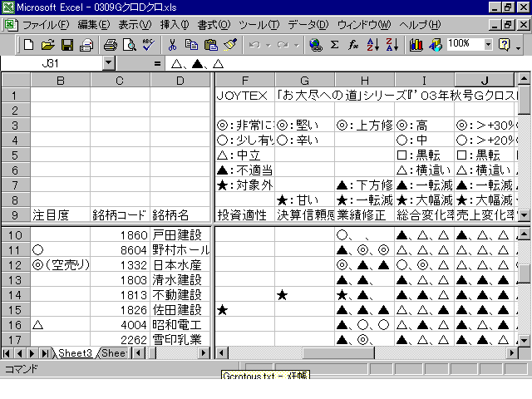This screenshot has width=532, height=399.
Task: Select the Format Painter brush icon
Action: tap(230, 45)
